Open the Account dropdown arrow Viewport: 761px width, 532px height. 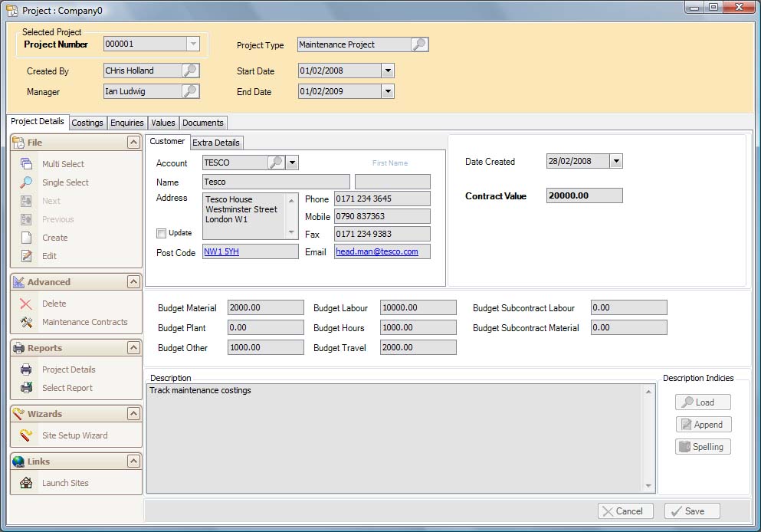pyautogui.click(x=292, y=163)
